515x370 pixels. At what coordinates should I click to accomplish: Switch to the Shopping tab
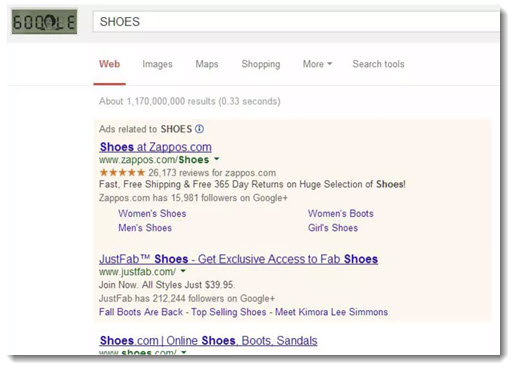click(x=261, y=64)
